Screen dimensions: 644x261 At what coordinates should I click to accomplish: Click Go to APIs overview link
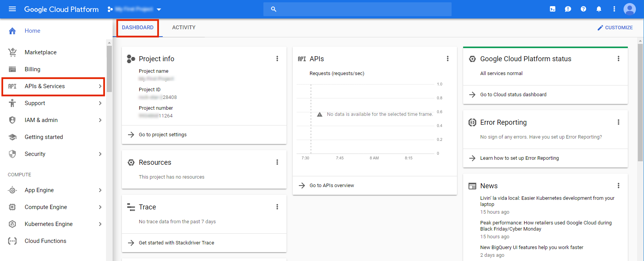point(332,186)
